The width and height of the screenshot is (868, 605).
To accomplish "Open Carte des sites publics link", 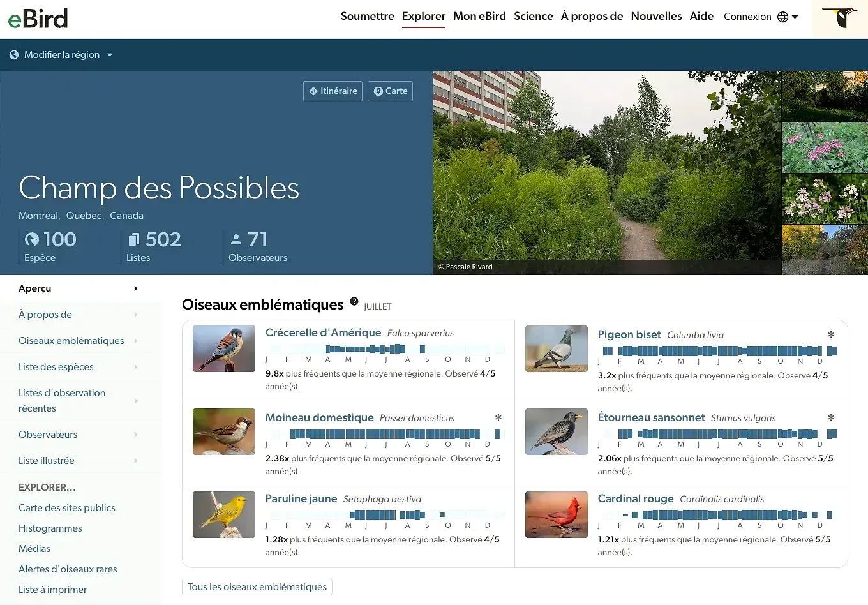I will [67, 508].
